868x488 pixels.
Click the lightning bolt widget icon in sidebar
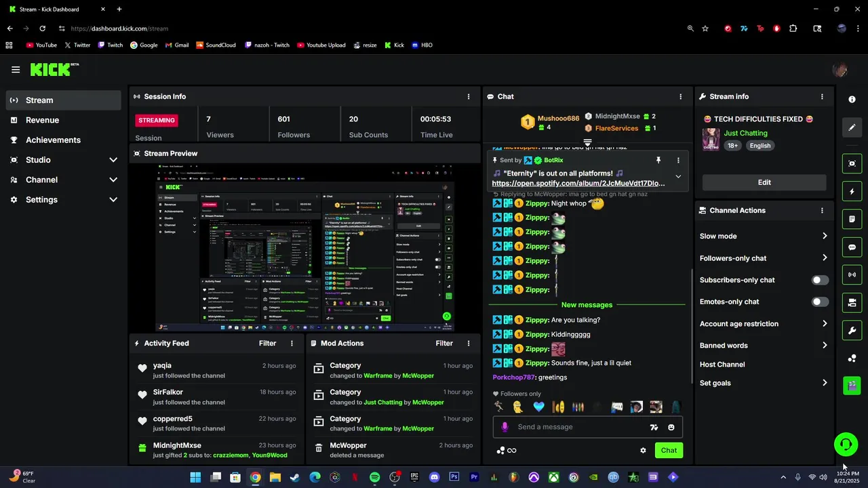(852, 192)
